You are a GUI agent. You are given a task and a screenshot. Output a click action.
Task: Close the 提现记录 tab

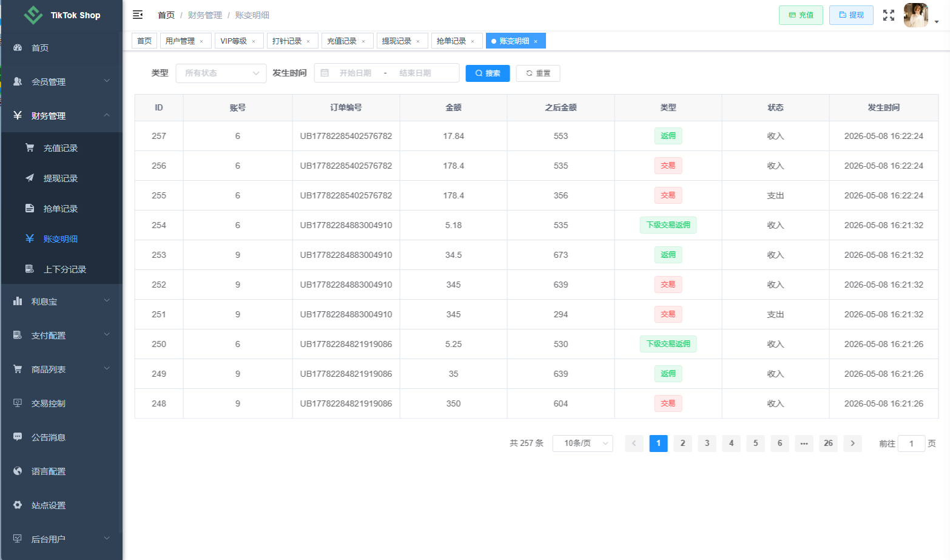[418, 42]
